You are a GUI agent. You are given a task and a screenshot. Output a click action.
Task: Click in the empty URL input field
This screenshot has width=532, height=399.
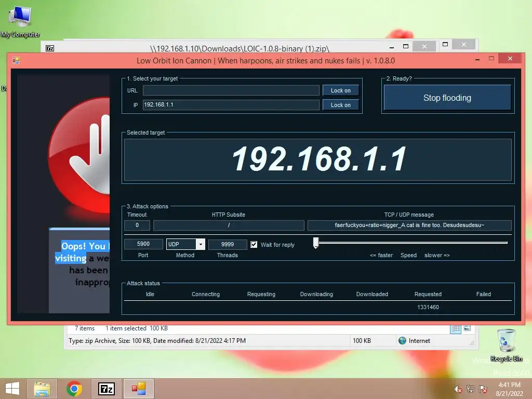click(231, 90)
